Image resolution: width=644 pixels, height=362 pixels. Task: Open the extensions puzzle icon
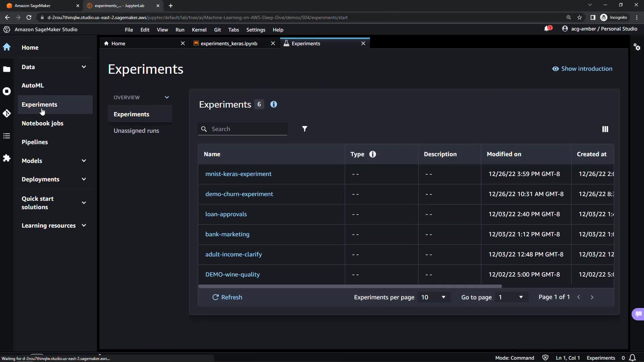tap(7, 158)
